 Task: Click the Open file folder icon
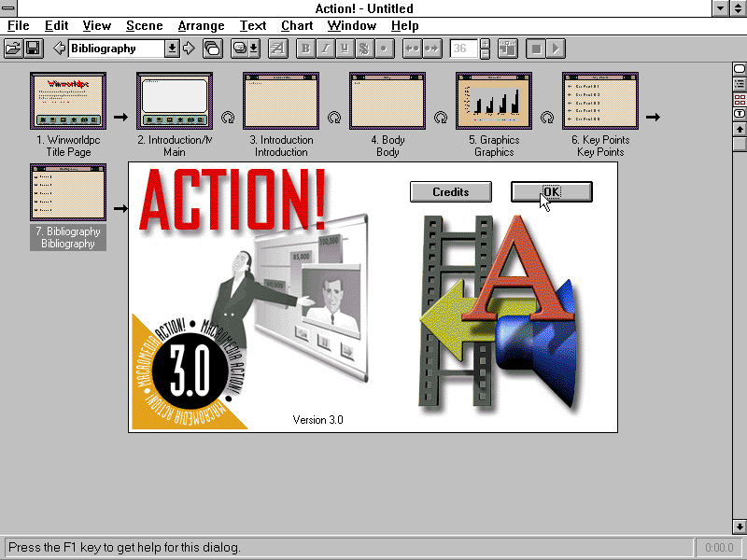click(x=13, y=49)
